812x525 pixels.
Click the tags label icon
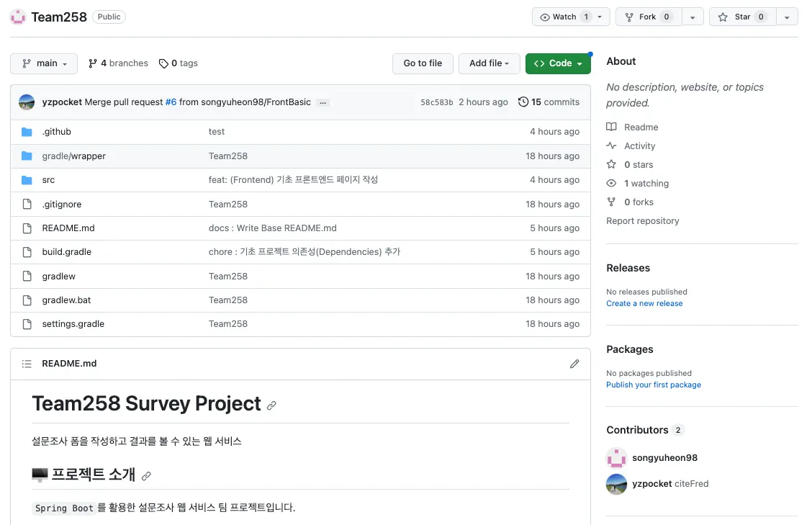click(x=163, y=63)
